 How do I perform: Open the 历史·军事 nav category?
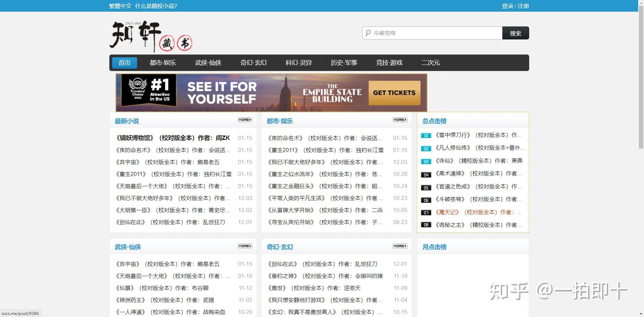click(x=344, y=63)
